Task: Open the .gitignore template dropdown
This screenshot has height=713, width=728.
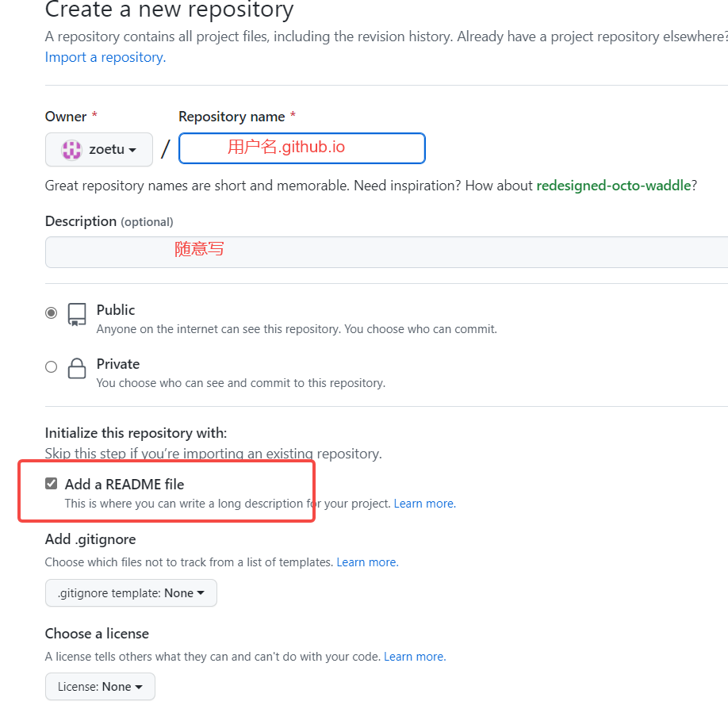Action: (131, 592)
